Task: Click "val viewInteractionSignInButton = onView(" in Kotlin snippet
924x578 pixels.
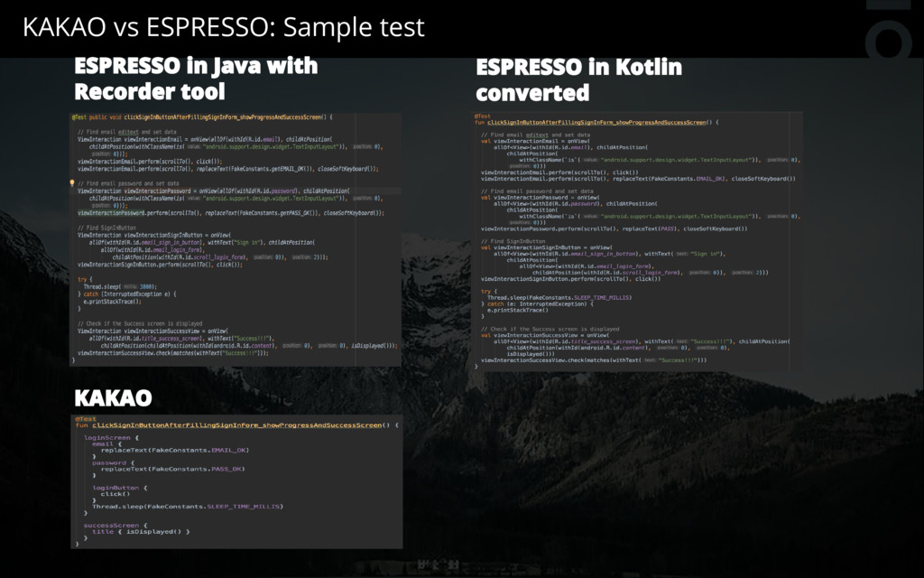Action: 547,247
